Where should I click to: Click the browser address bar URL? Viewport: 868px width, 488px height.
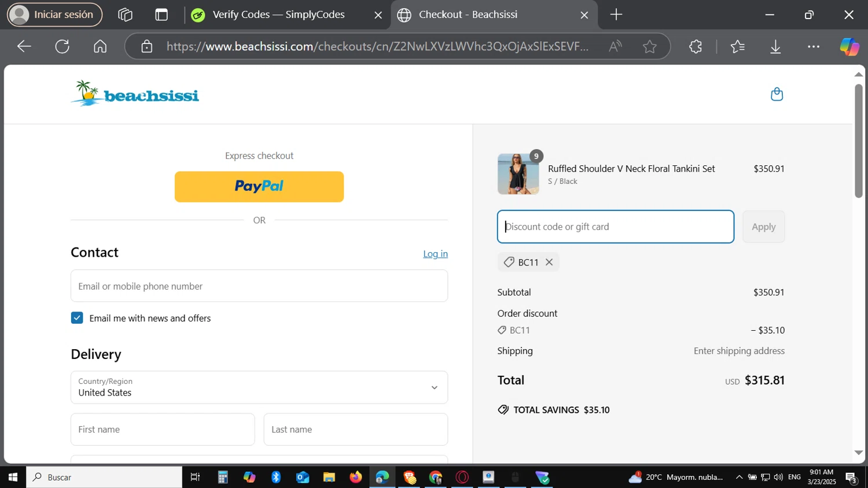tap(377, 46)
